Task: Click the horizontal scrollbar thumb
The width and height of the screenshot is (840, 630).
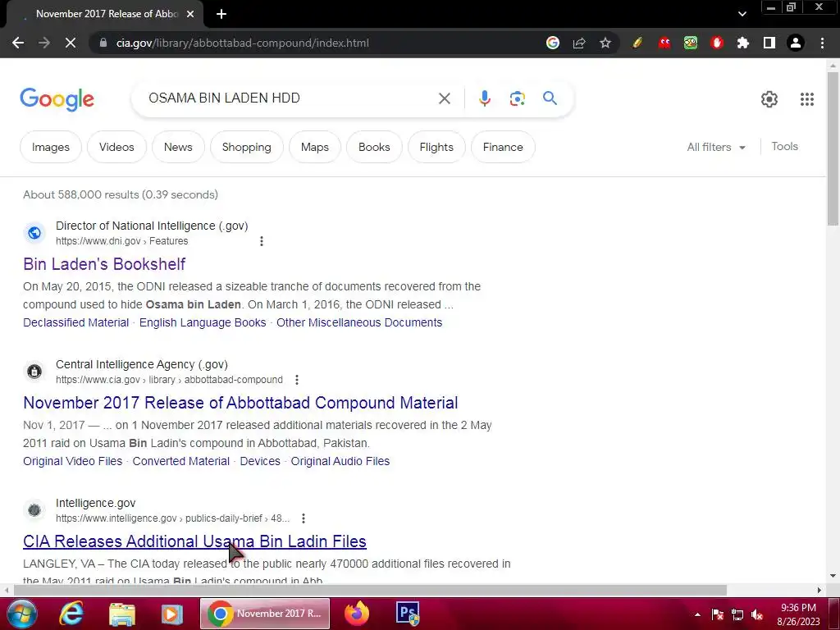Action: pos(370,591)
